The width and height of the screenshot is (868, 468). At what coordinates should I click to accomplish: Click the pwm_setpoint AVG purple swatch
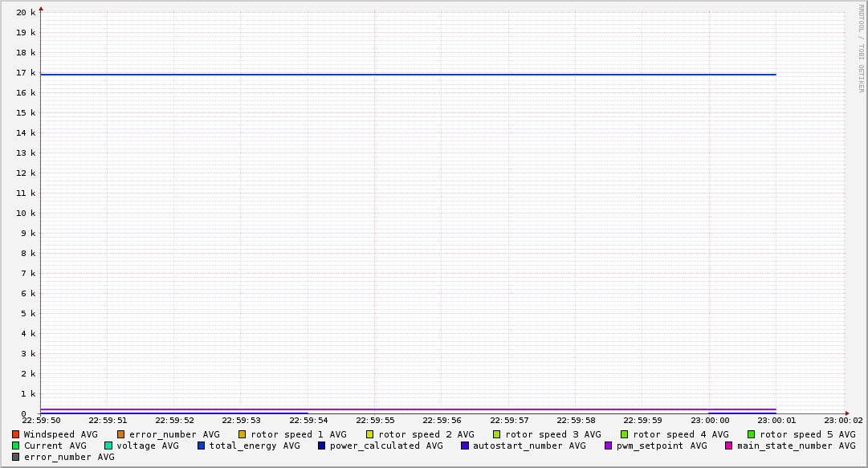coord(609,446)
